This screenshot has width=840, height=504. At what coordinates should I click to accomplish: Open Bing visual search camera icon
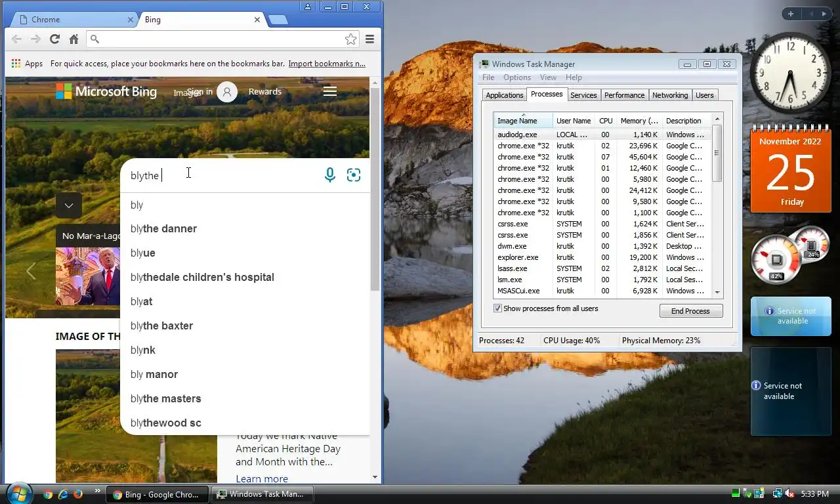pyautogui.click(x=354, y=175)
